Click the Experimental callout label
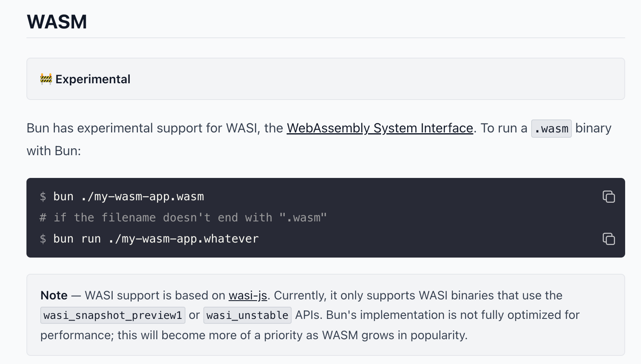Image resolution: width=641 pixels, height=364 pixels. [x=93, y=79]
